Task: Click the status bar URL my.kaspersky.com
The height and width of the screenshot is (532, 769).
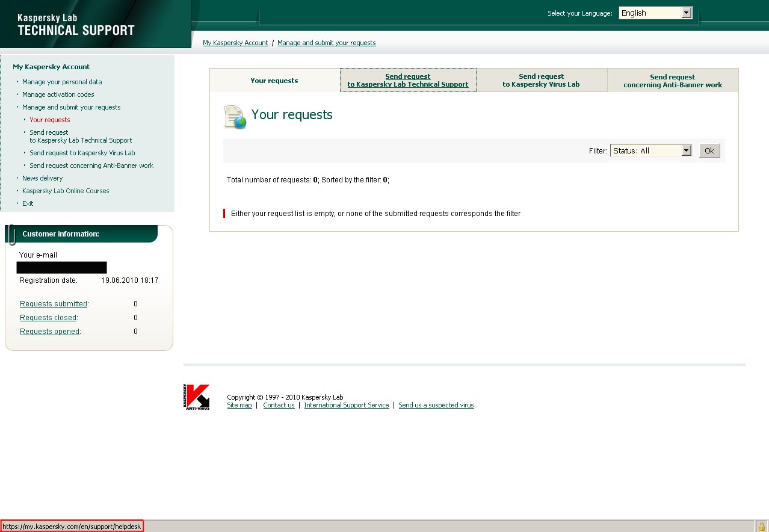Action: click(72, 527)
